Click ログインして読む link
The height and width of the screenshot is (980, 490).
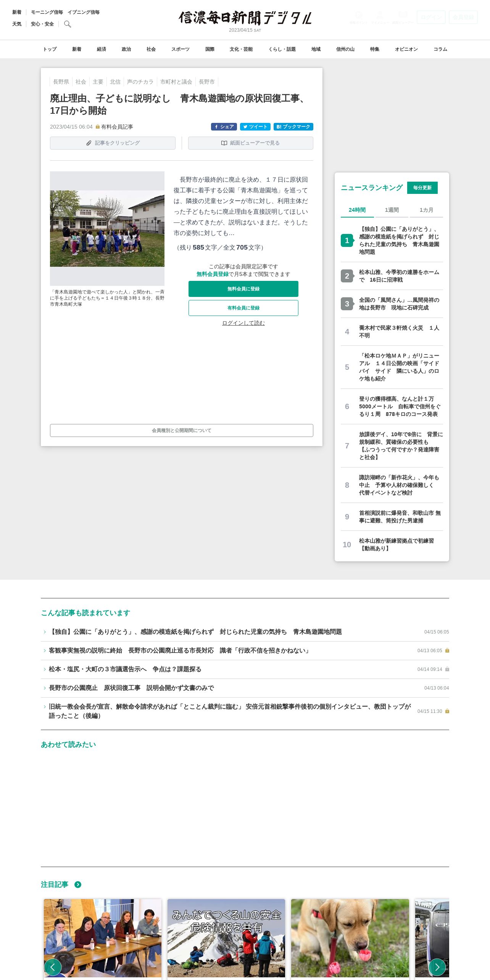coord(243,323)
